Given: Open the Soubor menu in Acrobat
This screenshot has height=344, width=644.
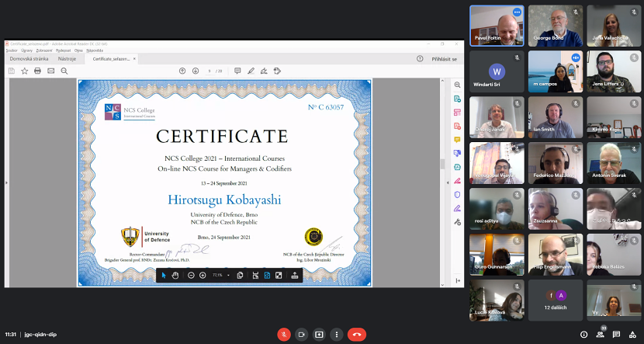Looking at the screenshot, I should (12, 50).
